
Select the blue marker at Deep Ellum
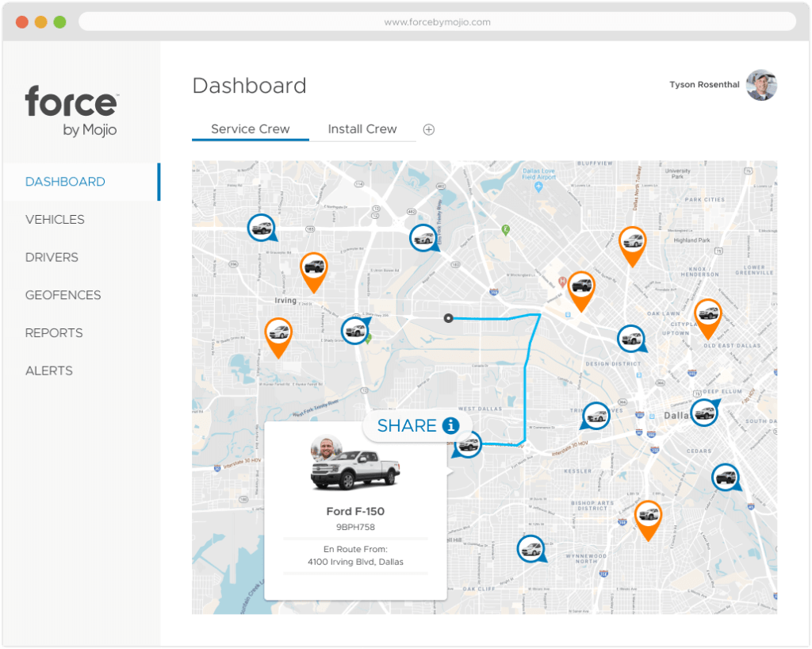tap(704, 413)
